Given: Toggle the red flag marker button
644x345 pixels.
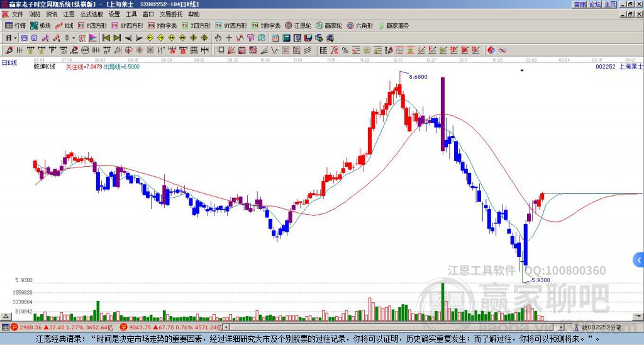Looking at the screenshot, I should pos(93,38).
